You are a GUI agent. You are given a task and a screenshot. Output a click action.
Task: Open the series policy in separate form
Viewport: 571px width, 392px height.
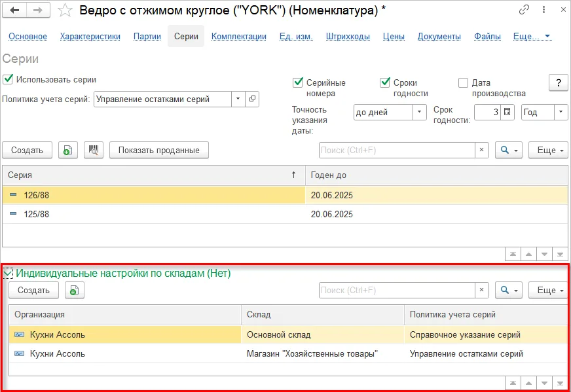click(x=252, y=99)
